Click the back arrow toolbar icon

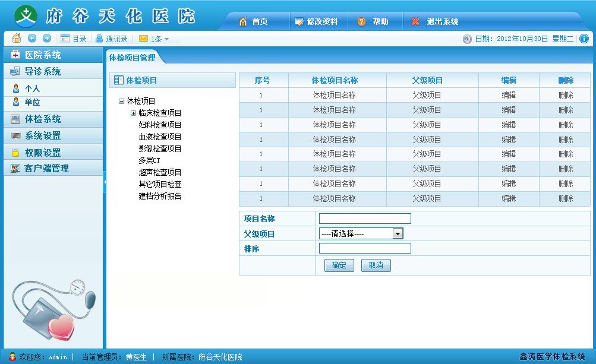[32, 38]
